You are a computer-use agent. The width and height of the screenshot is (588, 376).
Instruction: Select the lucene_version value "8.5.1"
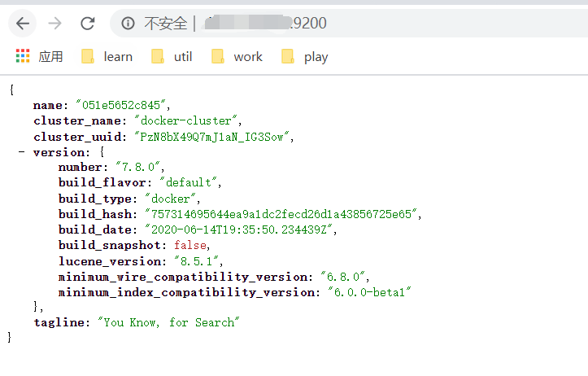(197, 260)
